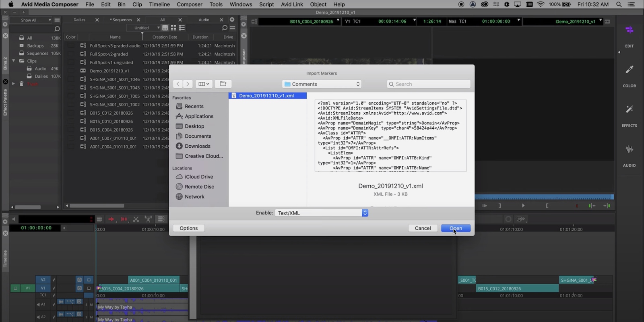
Task: Click the bin horizontal scrollbar
Action: pyautogui.click(x=97, y=206)
